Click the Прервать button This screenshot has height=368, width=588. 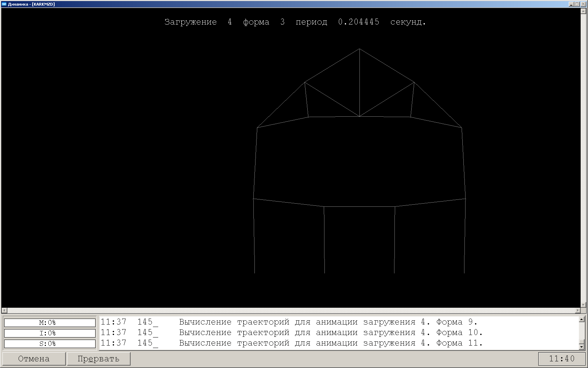[99, 359]
